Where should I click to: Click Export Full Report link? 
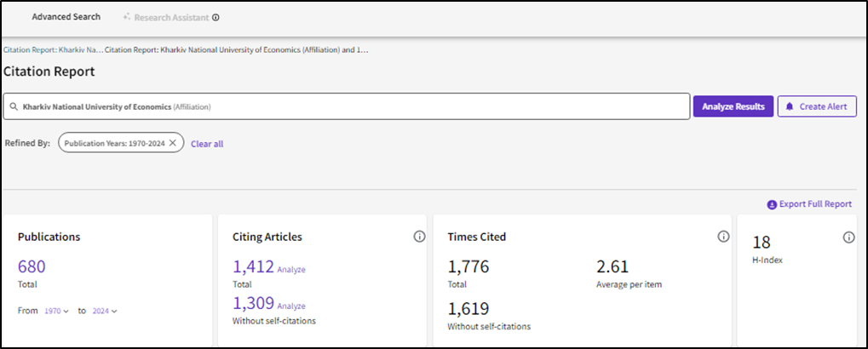[x=809, y=204]
